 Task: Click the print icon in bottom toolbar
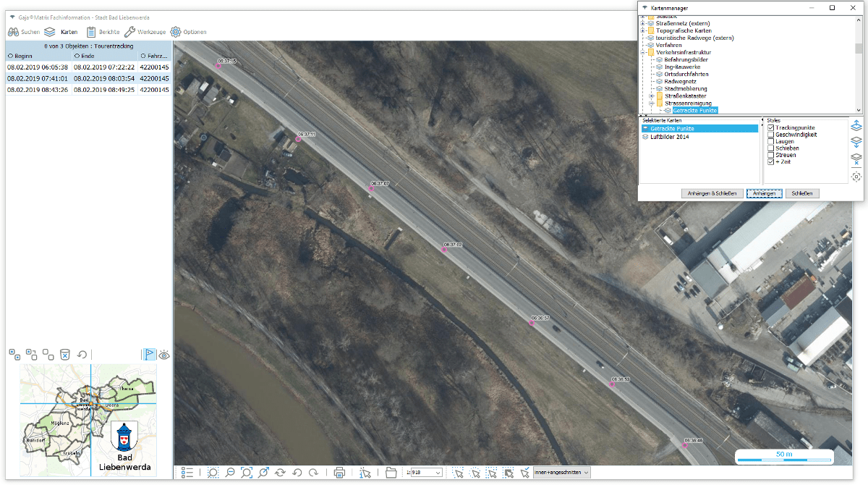point(339,473)
